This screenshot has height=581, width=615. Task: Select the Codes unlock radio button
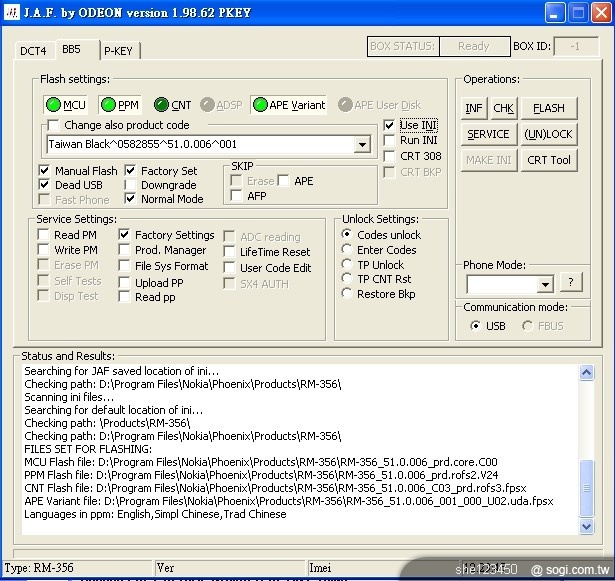pyautogui.click(x=347, y=234)
